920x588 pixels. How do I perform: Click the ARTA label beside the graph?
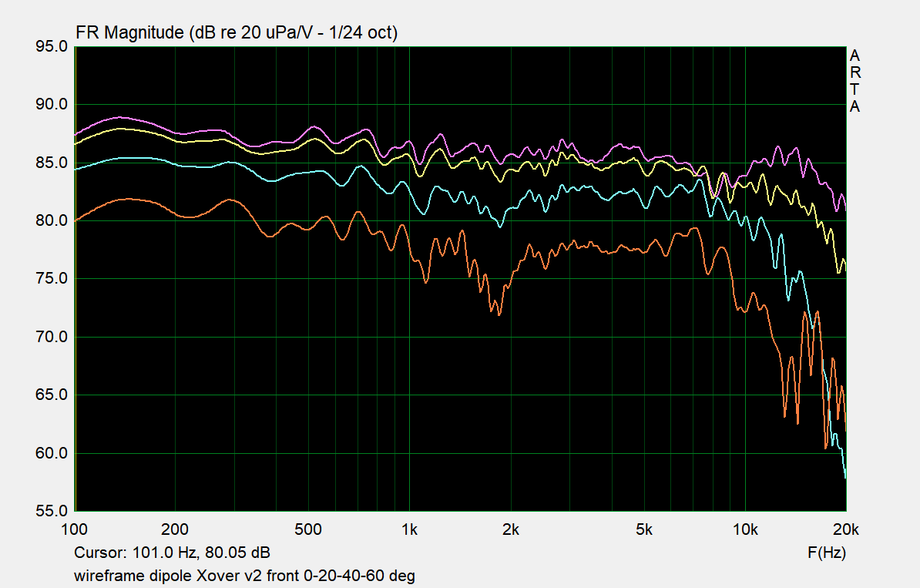(855, 81)
